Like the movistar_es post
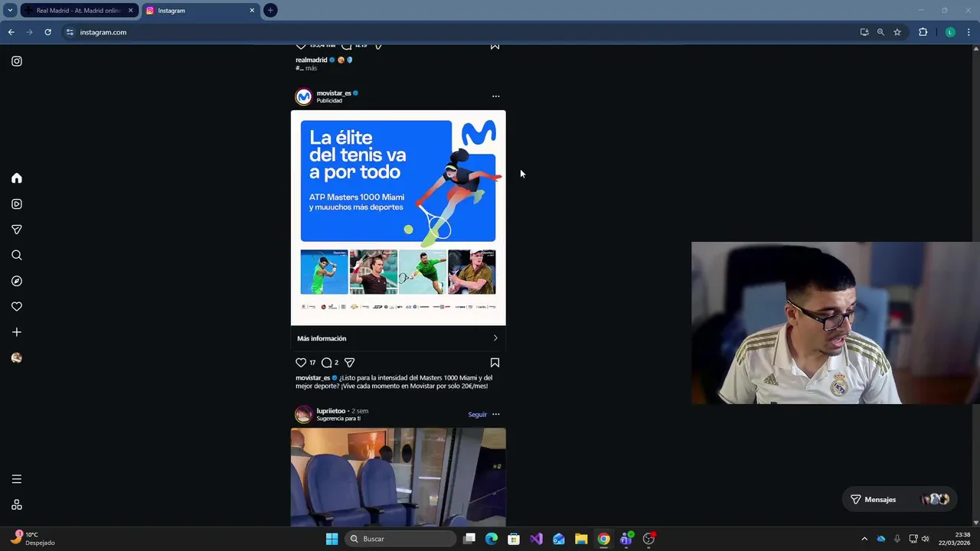This screenshot has width=980, height=551. tap(301, 363)
